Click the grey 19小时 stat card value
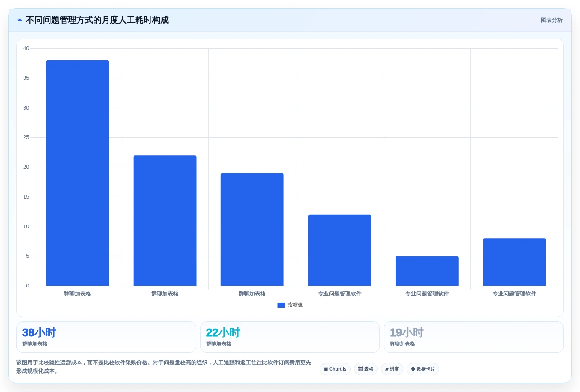 point(407,333)
